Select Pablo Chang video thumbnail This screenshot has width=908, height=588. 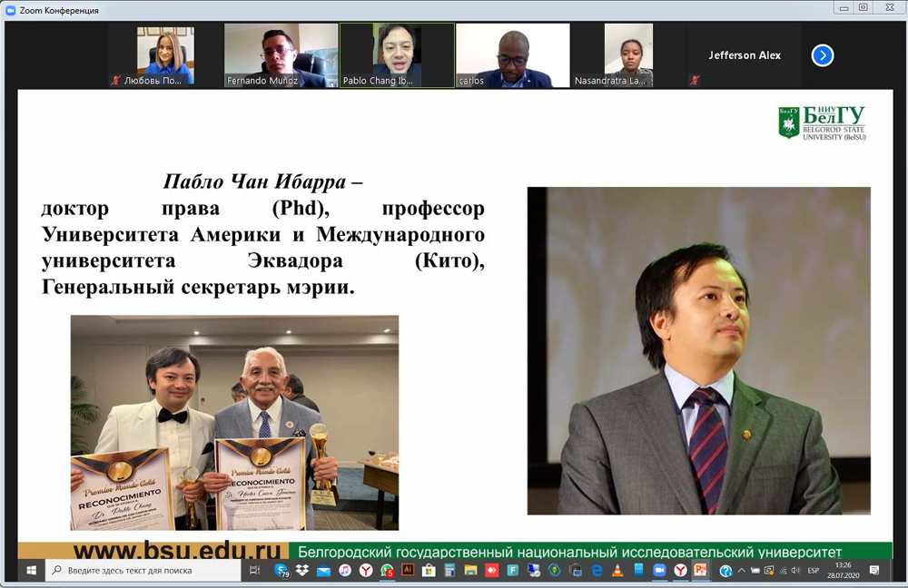pos(397,55)
